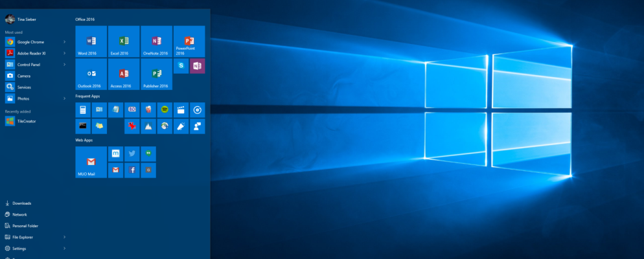Click the BD tile in Frequent Apps
This screenshot has height=259, width=644.
(132, 110)
